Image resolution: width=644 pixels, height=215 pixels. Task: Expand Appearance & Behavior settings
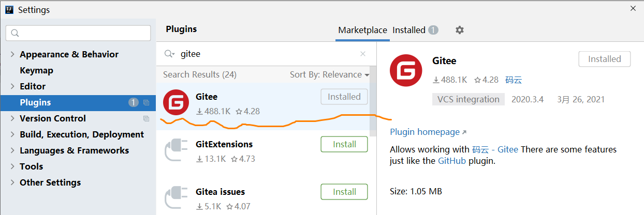click(x=12, y=54)
